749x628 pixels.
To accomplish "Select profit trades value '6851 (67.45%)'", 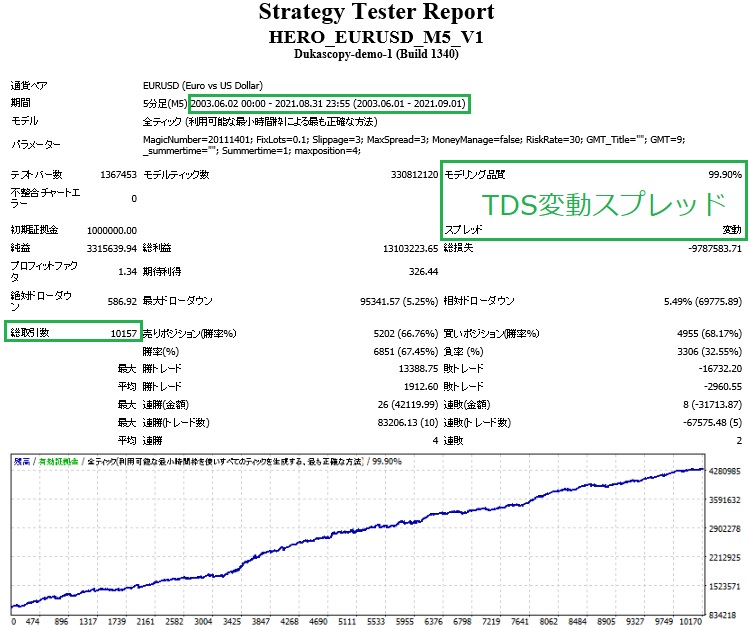I will click(406, 351).
